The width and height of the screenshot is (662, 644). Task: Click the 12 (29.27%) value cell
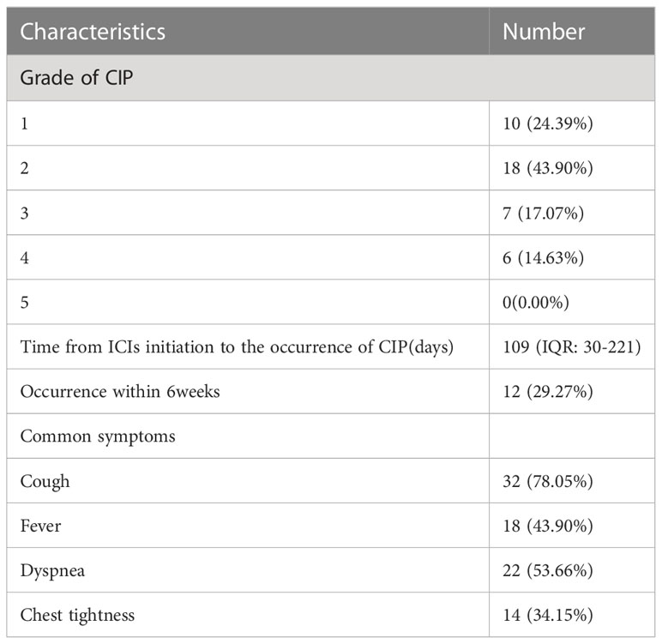tap(548, 392)
